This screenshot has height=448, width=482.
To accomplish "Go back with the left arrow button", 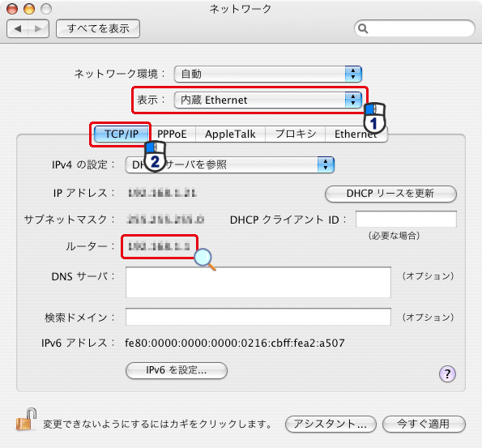I will point(18,29).
